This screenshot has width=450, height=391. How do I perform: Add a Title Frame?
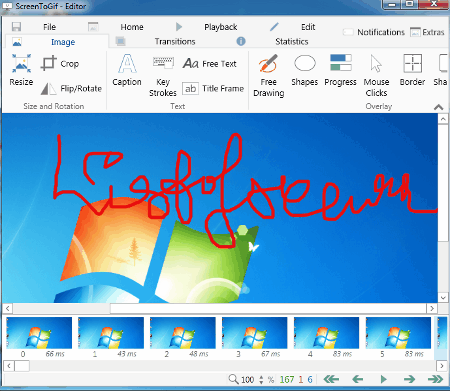(x=213, y=89)
